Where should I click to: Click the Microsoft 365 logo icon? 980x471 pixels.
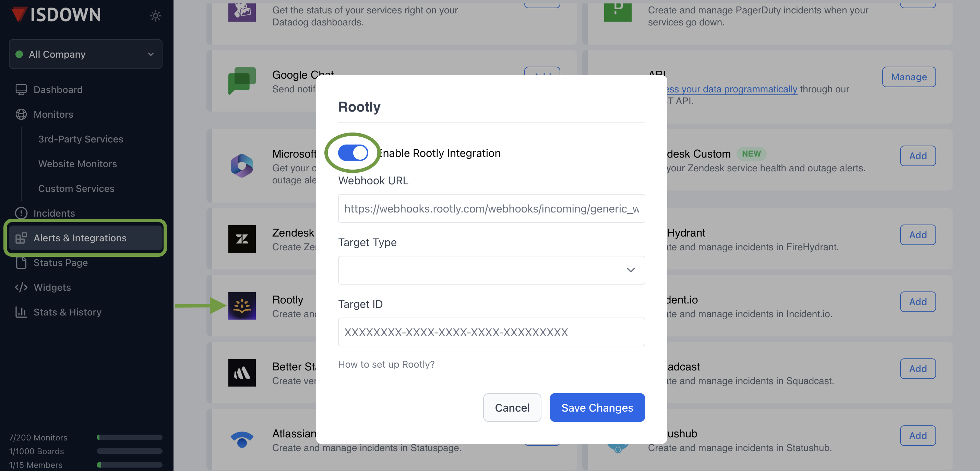(242, 165)
